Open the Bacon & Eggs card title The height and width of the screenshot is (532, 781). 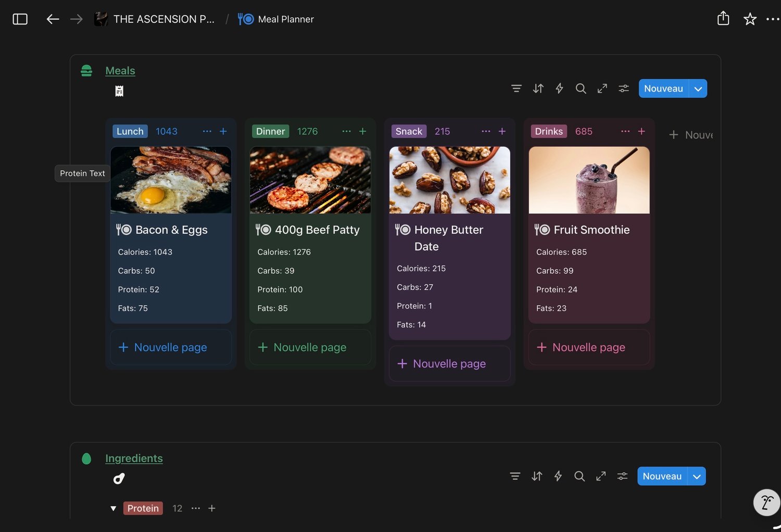coord(171,230)
